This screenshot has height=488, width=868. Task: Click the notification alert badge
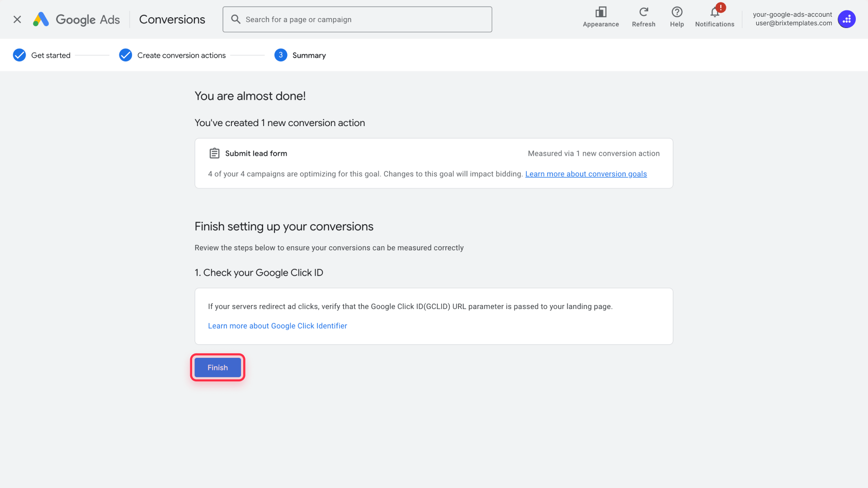(720, 7)
